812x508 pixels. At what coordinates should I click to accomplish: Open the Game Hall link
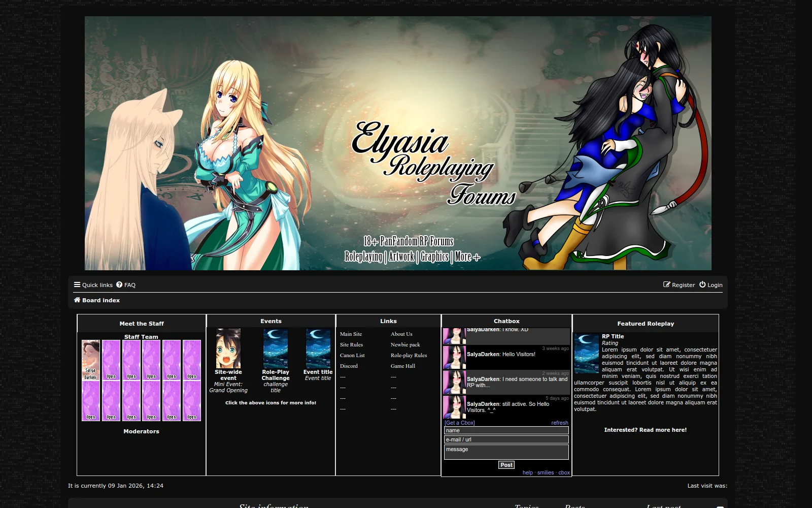click(403, 366)
